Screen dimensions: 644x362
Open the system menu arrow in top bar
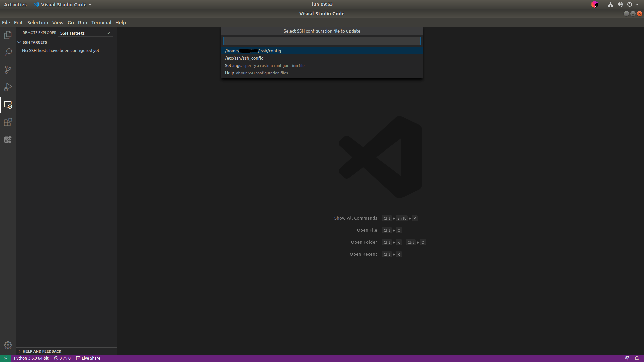pos(637,5)
